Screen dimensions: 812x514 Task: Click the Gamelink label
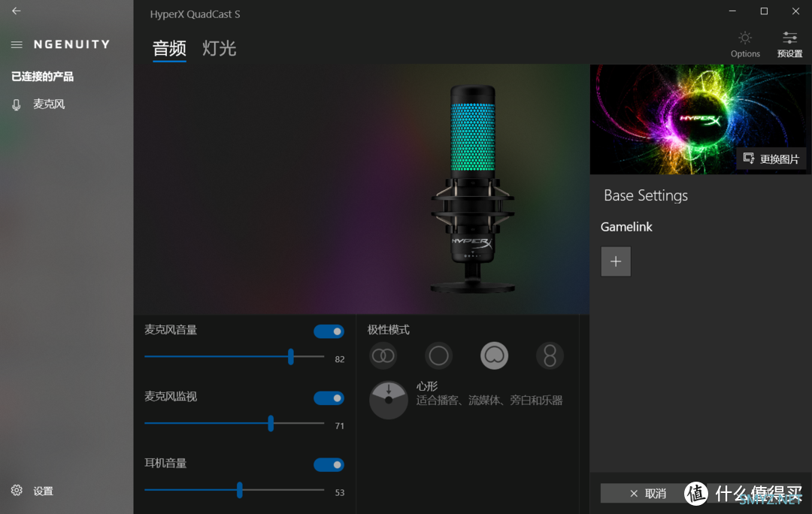[626, 227]
